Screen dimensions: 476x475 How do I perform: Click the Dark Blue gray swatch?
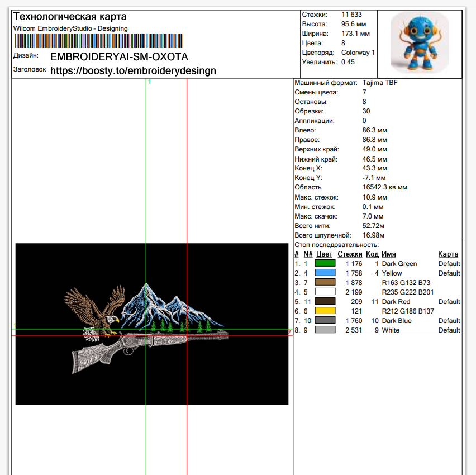325,320
